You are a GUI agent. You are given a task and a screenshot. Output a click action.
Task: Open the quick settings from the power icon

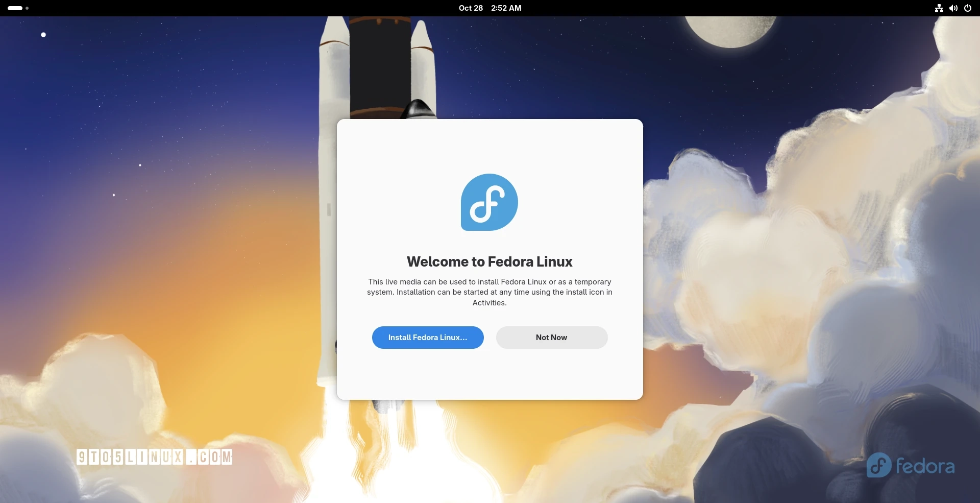[x=968, y=8]
